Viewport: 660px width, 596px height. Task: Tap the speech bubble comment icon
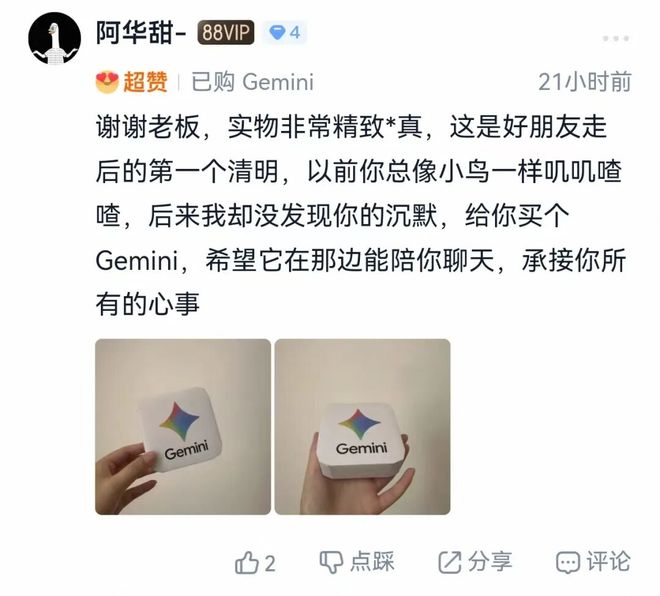pos(568,563)
